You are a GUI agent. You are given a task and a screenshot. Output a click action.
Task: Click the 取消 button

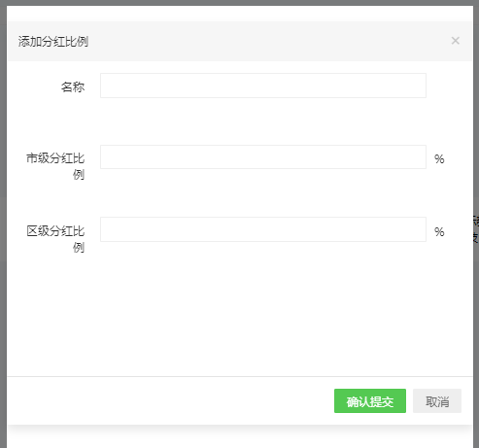click(437, 401)
